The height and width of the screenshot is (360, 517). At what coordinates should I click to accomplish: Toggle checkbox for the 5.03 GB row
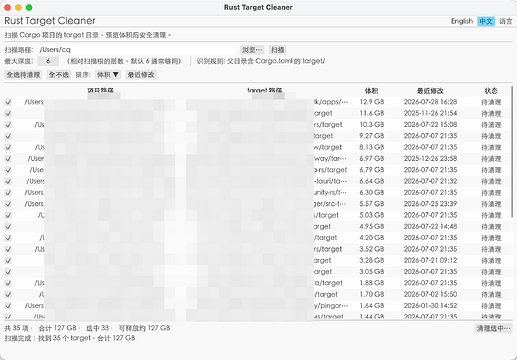coord(8,215)
